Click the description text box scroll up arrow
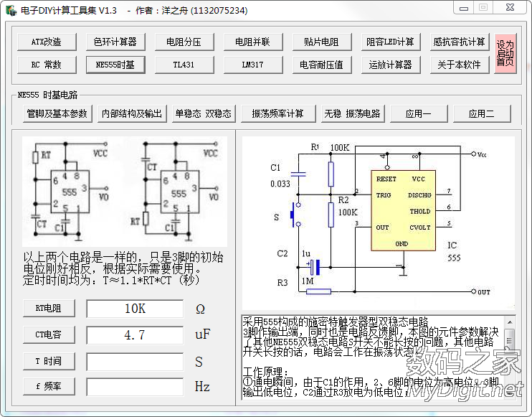532x417 pixels. point(510,322)
